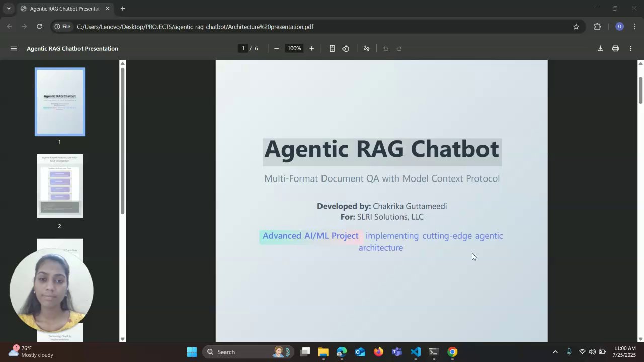Open Microsoft Teams from the taskbar

point(397,352)
